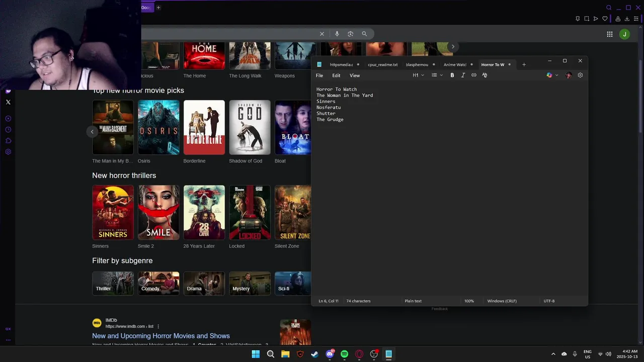Start voice search microphone
644x362 pixels.
[x=337, y=34]
